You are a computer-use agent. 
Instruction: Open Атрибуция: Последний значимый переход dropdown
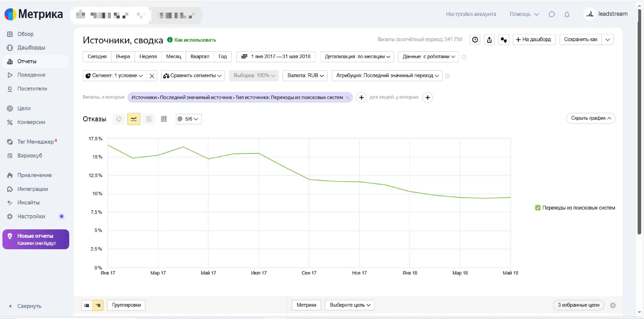387,76
